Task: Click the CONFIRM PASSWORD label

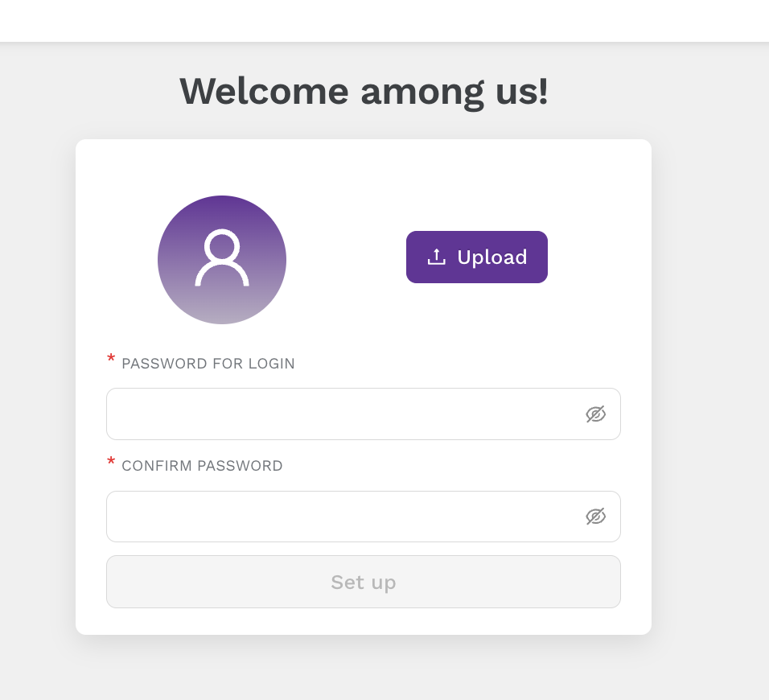Action: [x=202, y=466]
